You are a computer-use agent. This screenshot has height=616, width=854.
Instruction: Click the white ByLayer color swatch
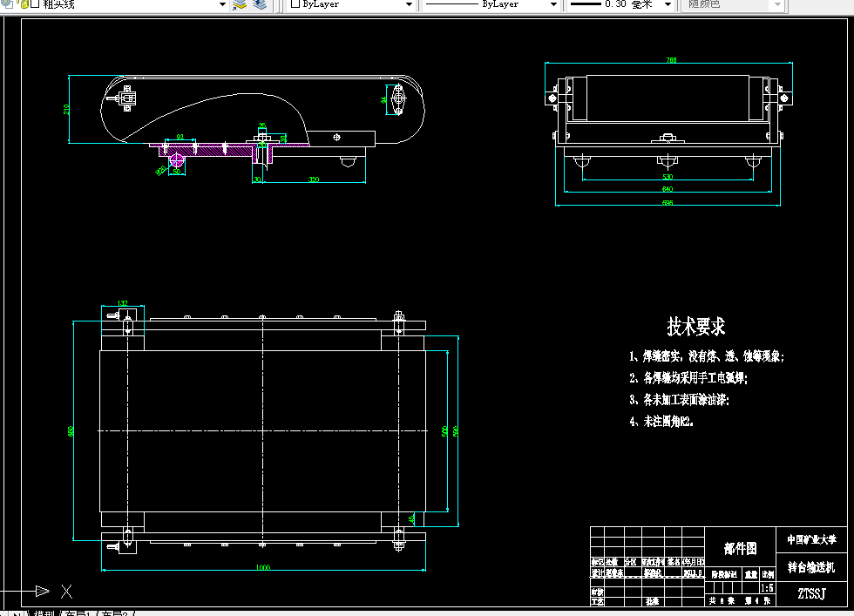point(295,3)
